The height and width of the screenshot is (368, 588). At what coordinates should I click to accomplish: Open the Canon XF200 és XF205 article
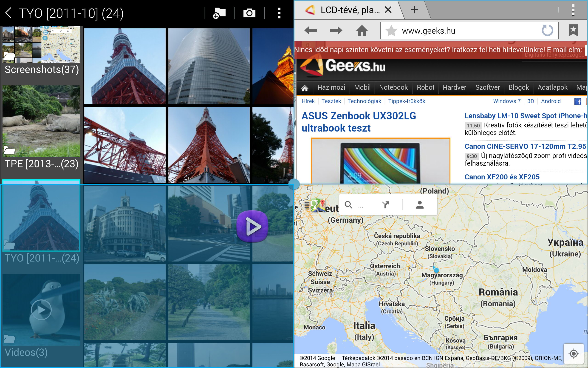point(502,177)
